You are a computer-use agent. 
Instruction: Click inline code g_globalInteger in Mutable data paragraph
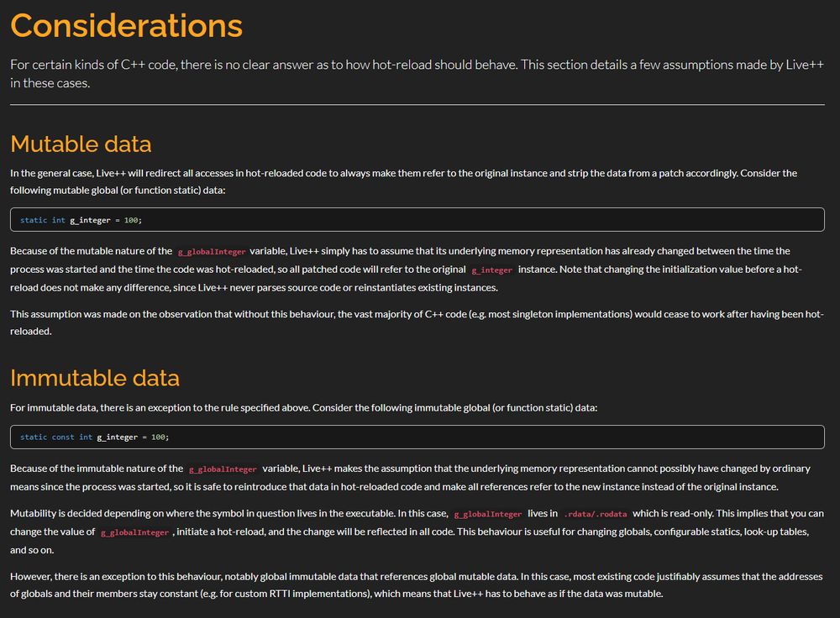pos(212,251)
